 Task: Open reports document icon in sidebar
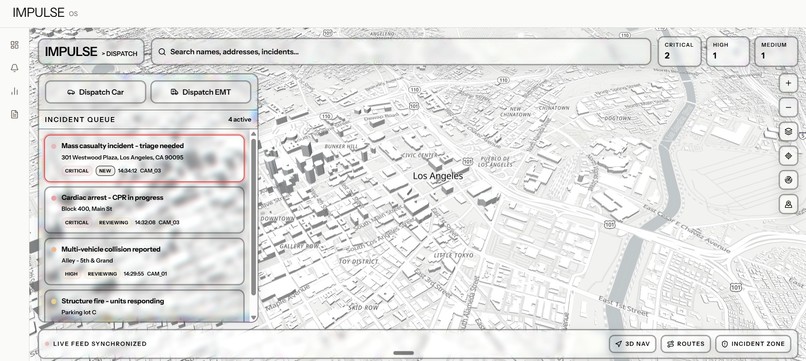14,114
